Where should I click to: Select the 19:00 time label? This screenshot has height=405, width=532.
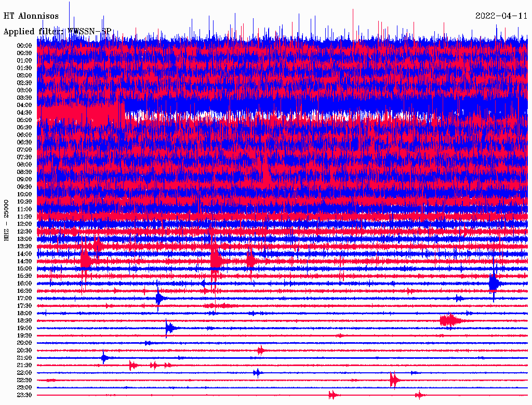24,328
